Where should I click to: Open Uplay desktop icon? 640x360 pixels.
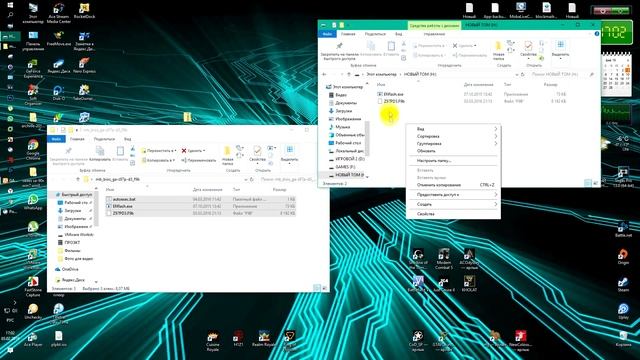pos(623,311)
